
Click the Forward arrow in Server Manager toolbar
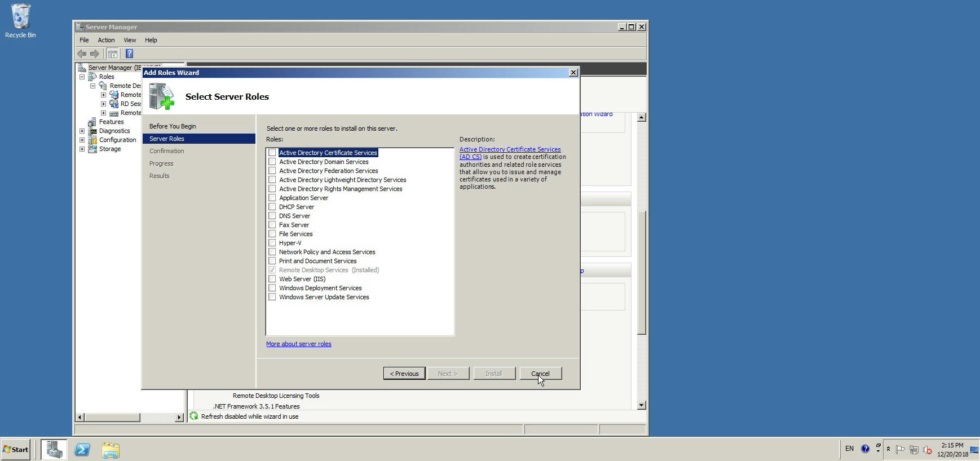95,54
